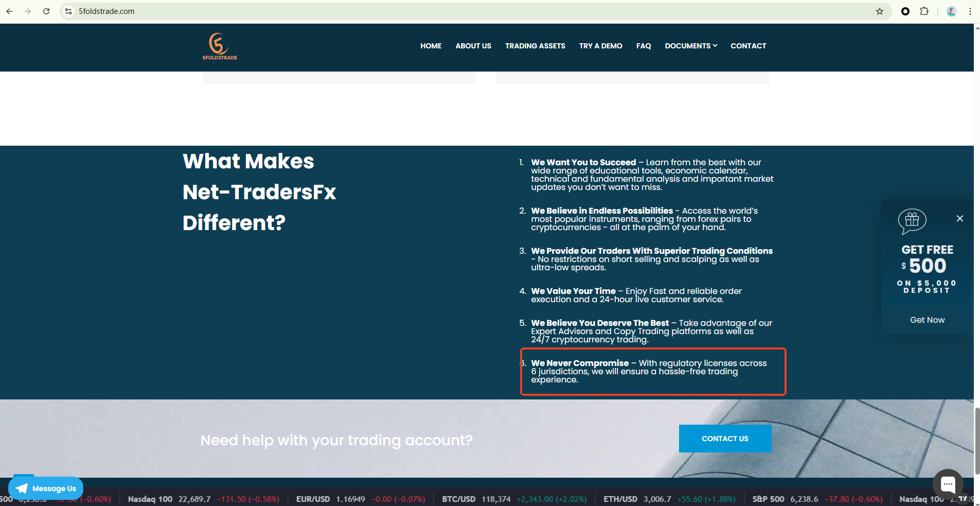
Task: Click the CONTACT US button
Action: coord(725,439)
